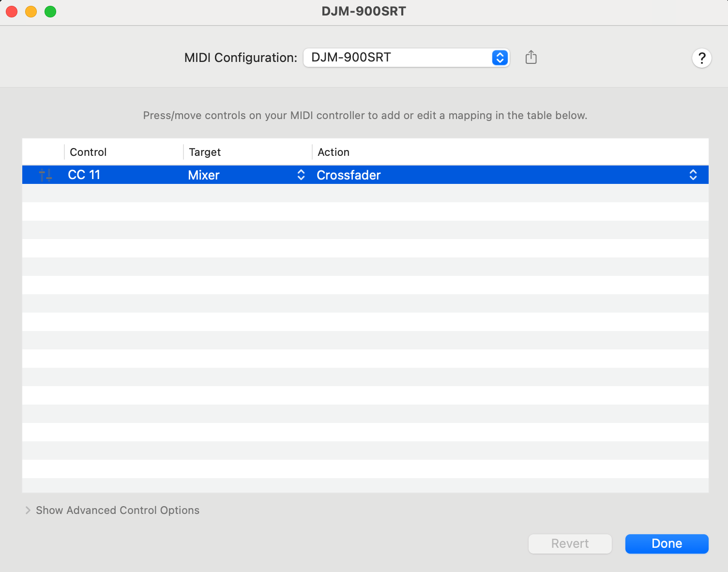Click the Done button
This screenshot has width=728, height=572.
tap(667, 543)
